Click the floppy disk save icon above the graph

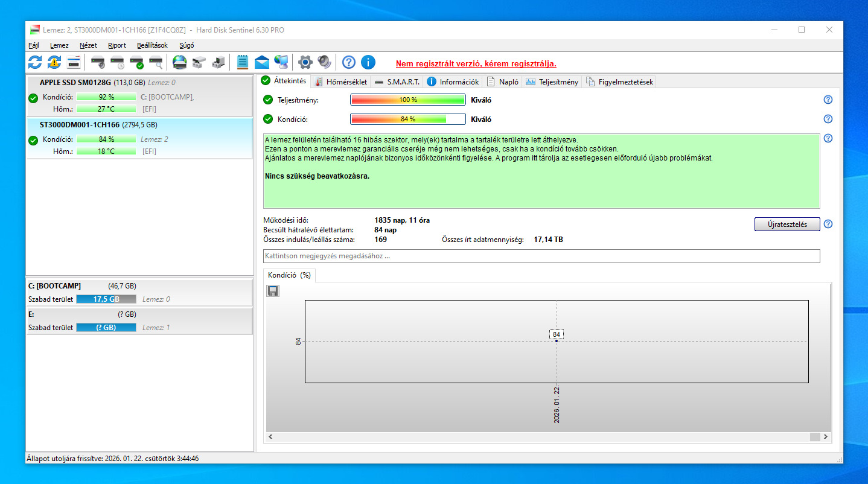pyautogui.click(x=273, y=291)
